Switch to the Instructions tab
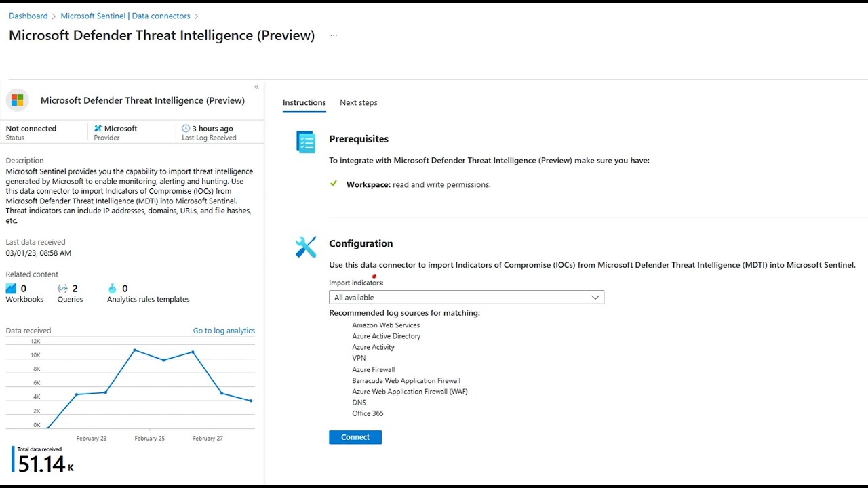The width and height of the screenshot is (868, 488). 304,103
